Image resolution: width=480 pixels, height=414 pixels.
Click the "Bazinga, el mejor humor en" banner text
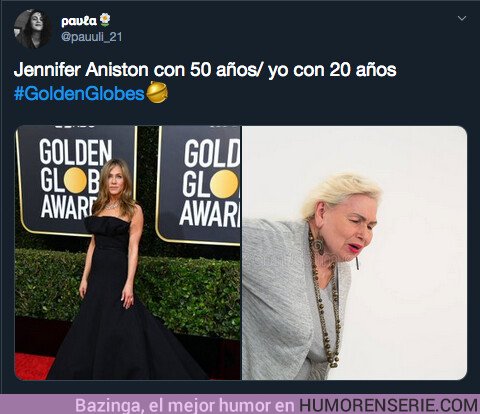click(x=185, y=405)
